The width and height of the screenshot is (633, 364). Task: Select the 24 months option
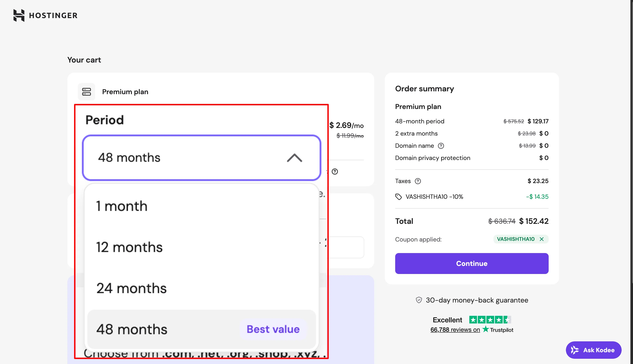click(x=201, y=288)
